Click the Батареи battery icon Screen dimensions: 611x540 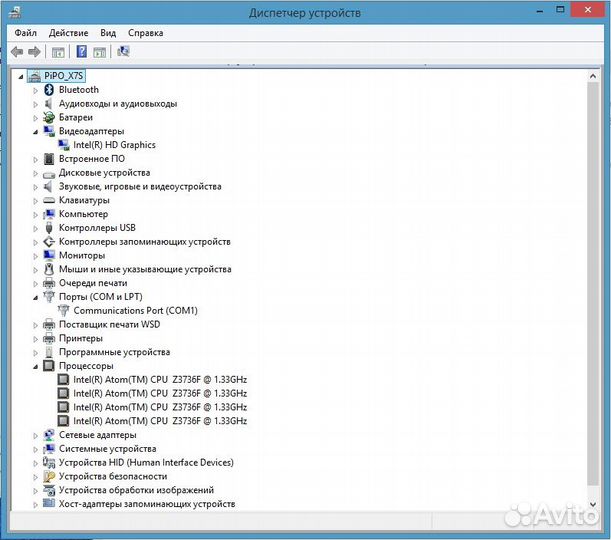click(x=49, y=117)
